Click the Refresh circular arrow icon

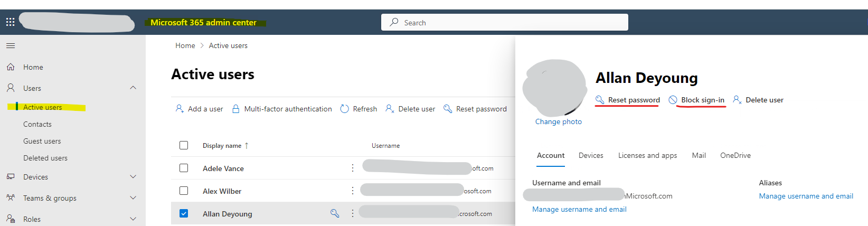(x=345, y=109)
